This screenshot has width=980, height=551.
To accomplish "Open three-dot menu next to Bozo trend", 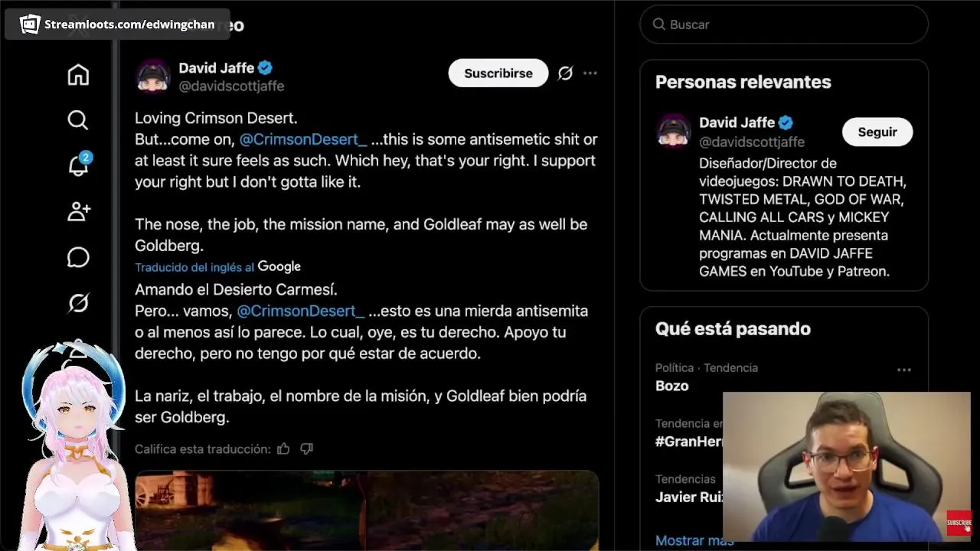I will (904, 370).
